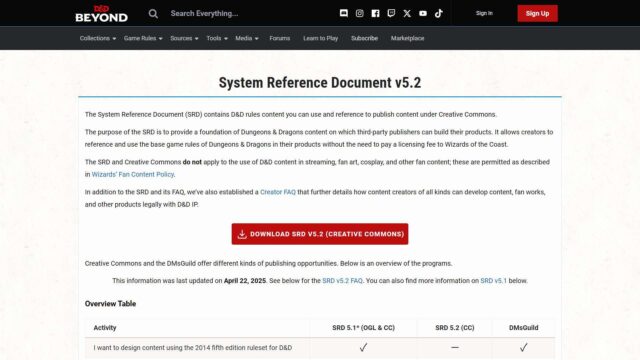Viewport: 640px width, 360px height.
Task: Expand the Tools dropdown menu
Action: coord(217,38)
